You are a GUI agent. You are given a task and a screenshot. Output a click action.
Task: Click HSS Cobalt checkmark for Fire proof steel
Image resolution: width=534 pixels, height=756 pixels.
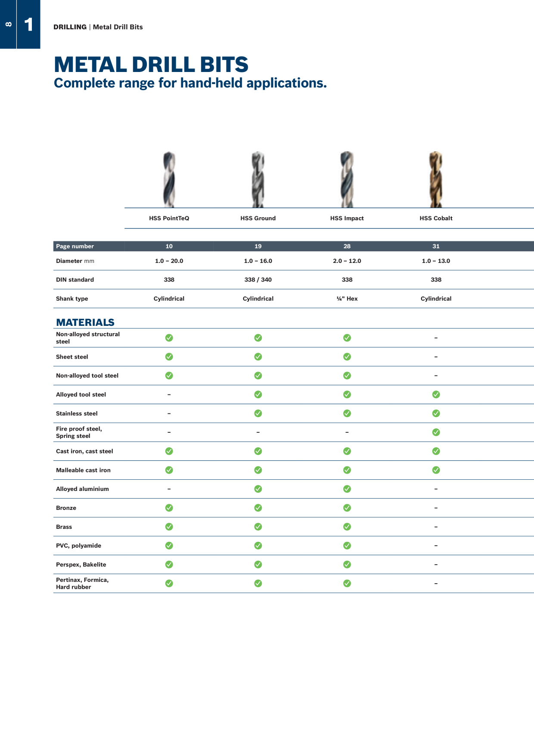click(436, 432)
